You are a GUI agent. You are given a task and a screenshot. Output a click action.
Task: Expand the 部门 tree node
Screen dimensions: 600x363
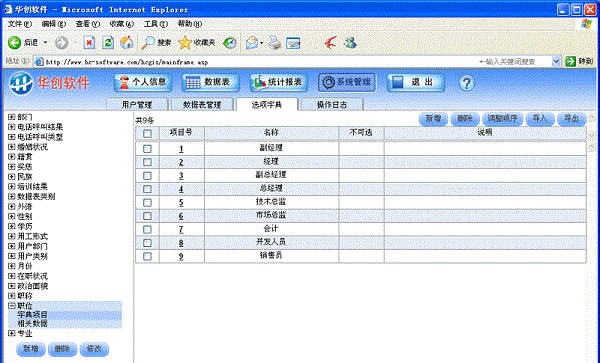pos(11,117)
